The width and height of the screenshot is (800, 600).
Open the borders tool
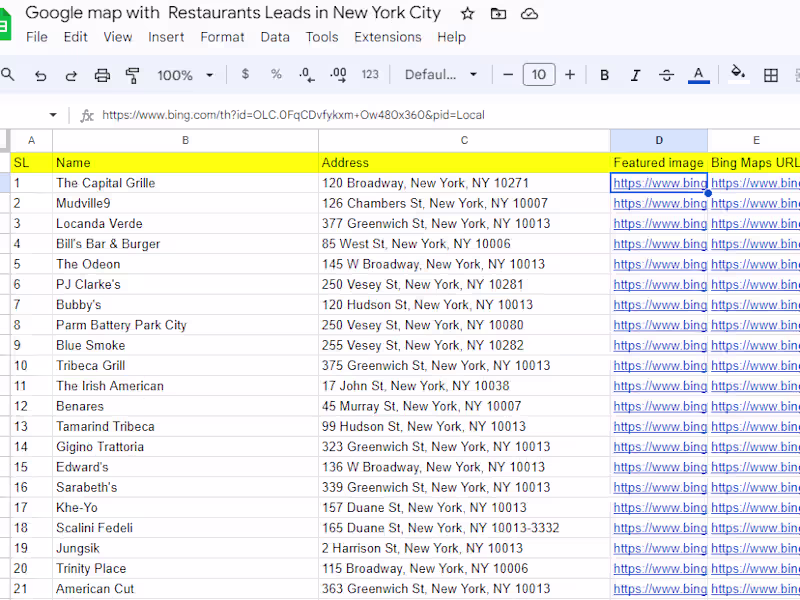click(770, 76)
